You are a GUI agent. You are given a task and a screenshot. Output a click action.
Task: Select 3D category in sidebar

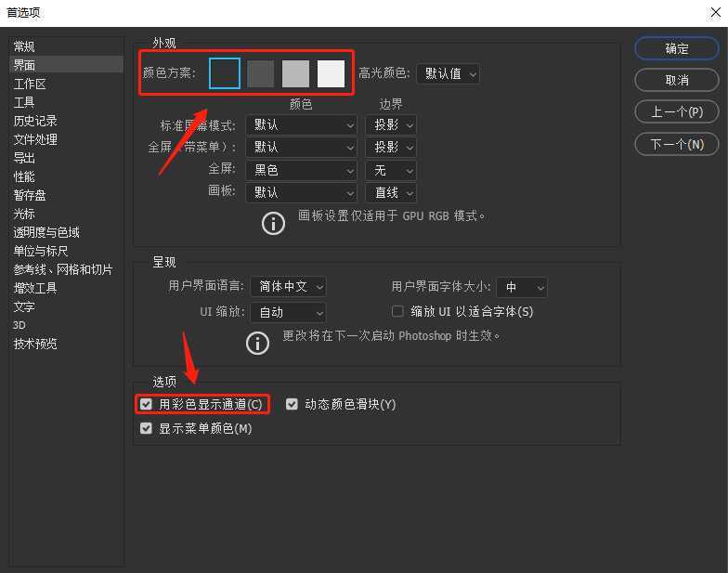(x=66, y=325)
